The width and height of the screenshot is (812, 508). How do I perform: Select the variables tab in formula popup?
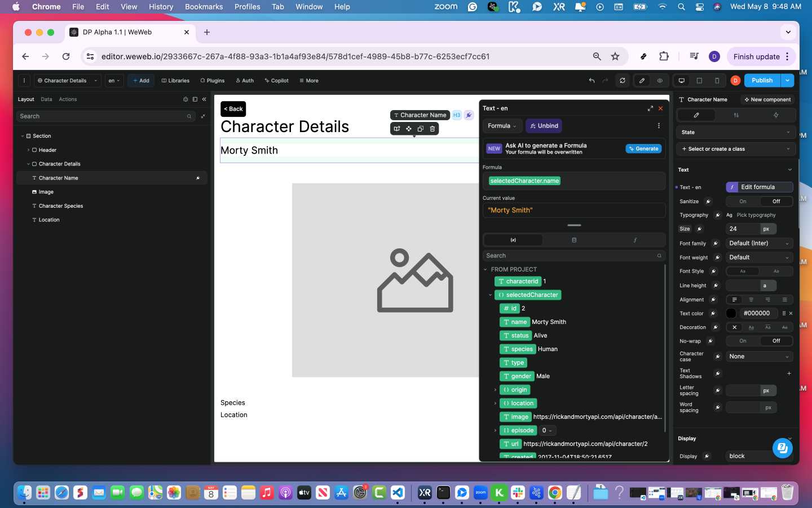coord(513,240)
